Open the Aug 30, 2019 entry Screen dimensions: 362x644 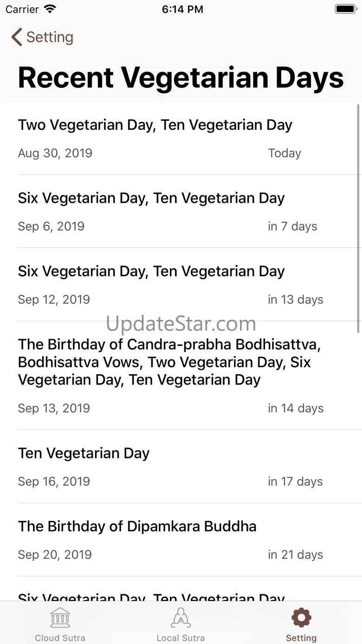pyautogui.click(x=181, y=138)
